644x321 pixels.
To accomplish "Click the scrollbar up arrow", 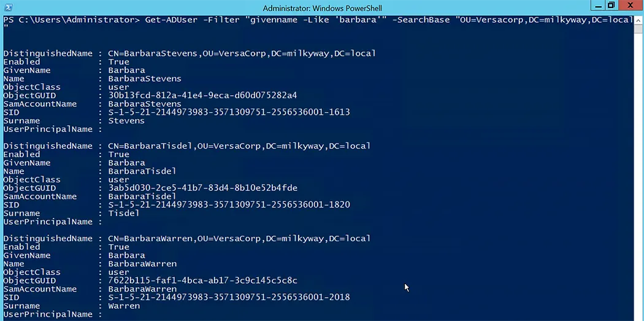I will (x=638, y=20).
